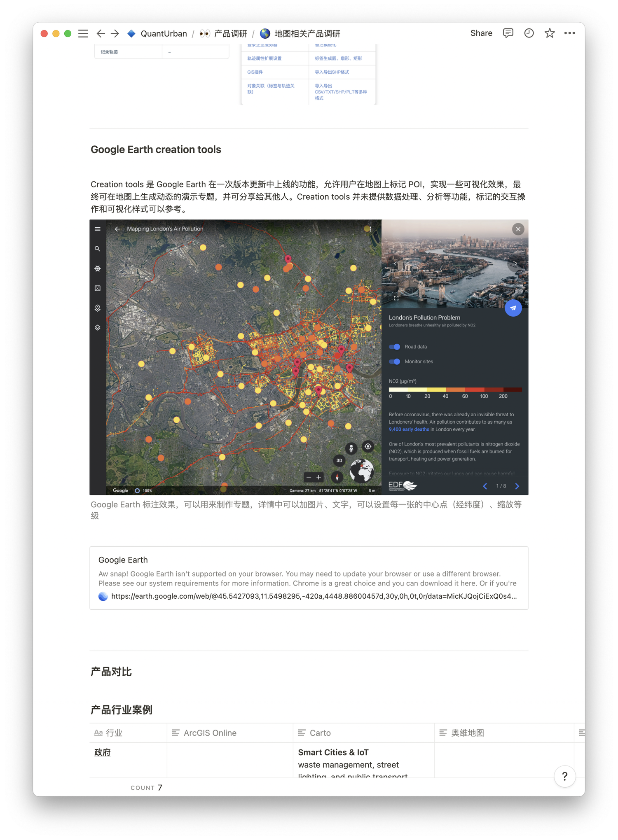The height and width of the screenshot is (840, 618).
Task: Click the NO2 color scale bar
Action: [455, 389]
